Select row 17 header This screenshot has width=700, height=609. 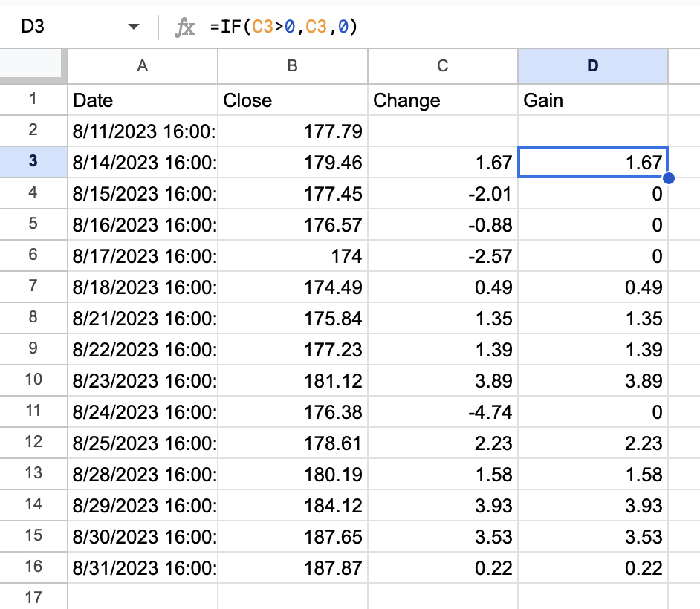[x=33, y=597]
